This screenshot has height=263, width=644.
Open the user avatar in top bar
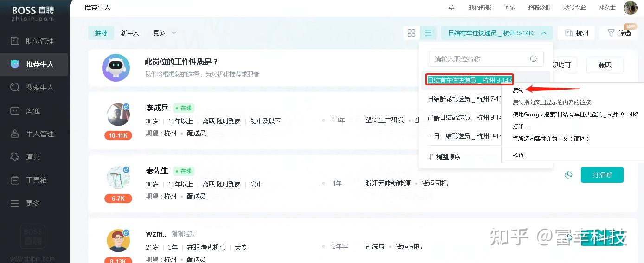pyautogui.click(x=631, y=7)
